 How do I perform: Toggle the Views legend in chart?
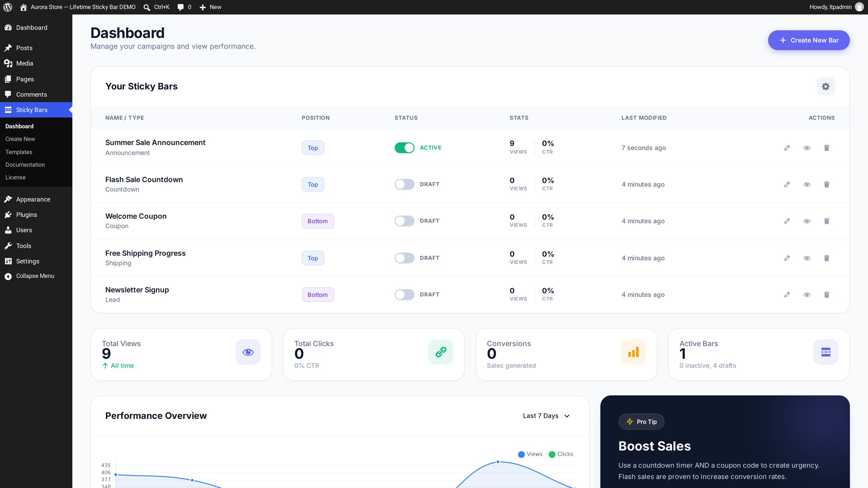(530, 454)
